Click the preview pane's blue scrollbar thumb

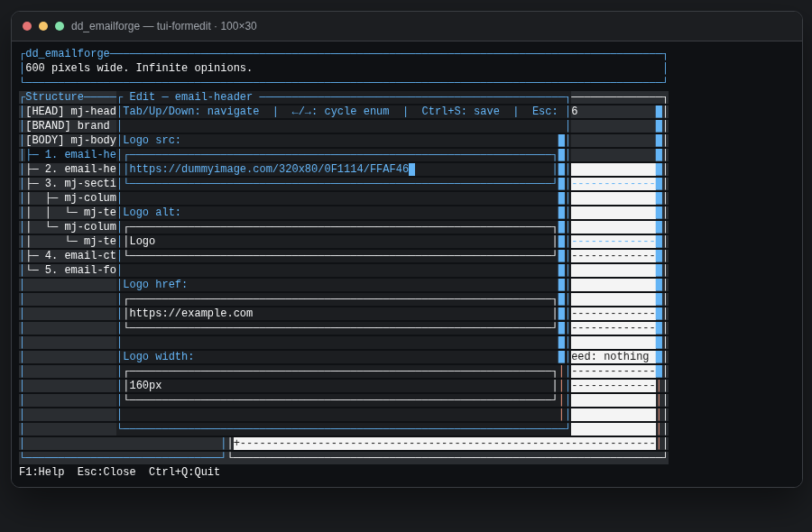(x=659, y=241)
